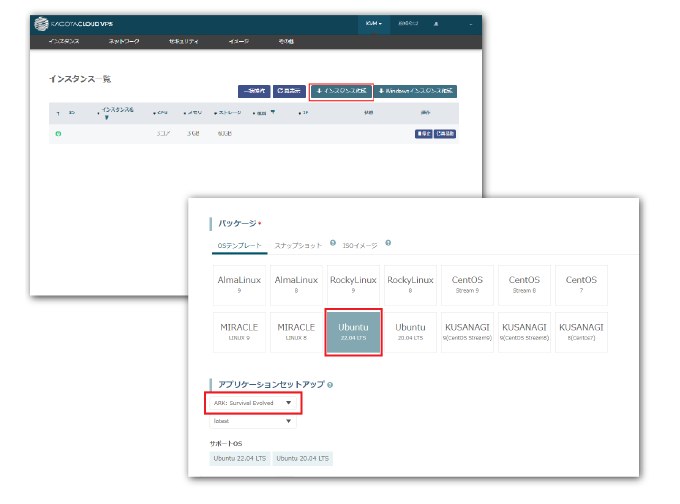Viewport: 680px width, 504px height.
Task: Click the green instance status icon
Action: click(58, 134)
